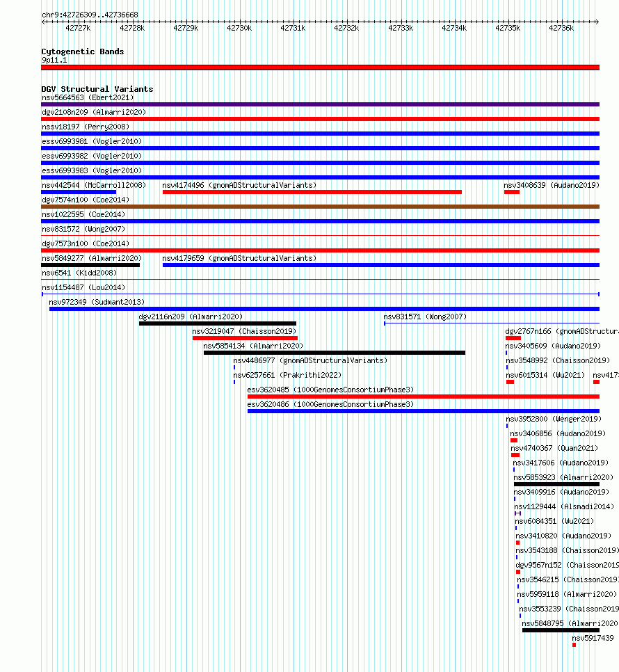This screenshot has width=619, height=672.
Task: Click the essv6993982 (Vogler2010) label
Action: 92,156
